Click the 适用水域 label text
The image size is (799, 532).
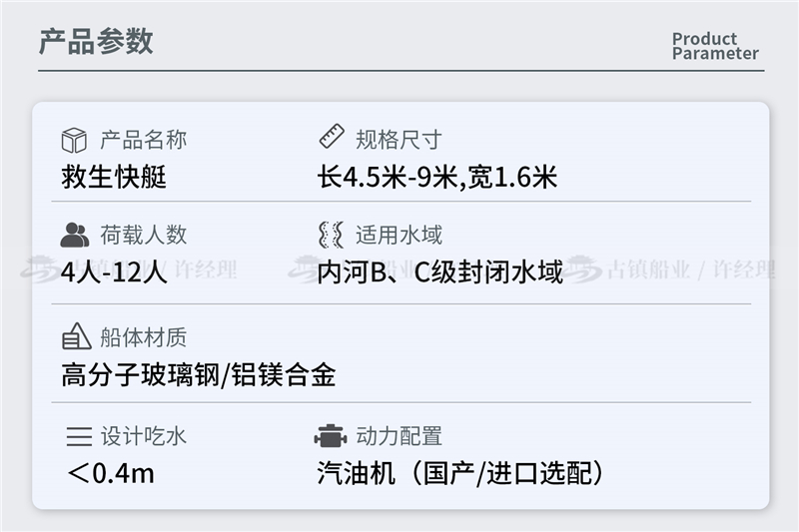pyautogui.click(x=399, y=235)
